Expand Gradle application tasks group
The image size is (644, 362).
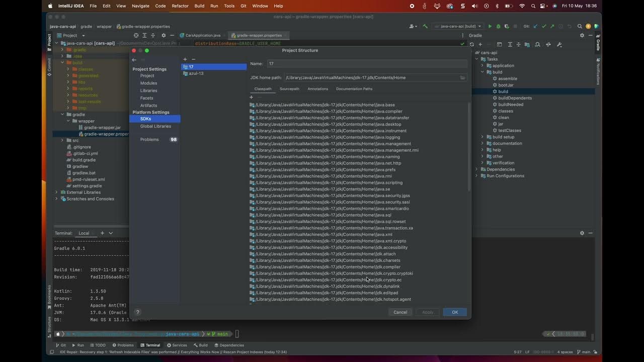[x=482, y=65]
